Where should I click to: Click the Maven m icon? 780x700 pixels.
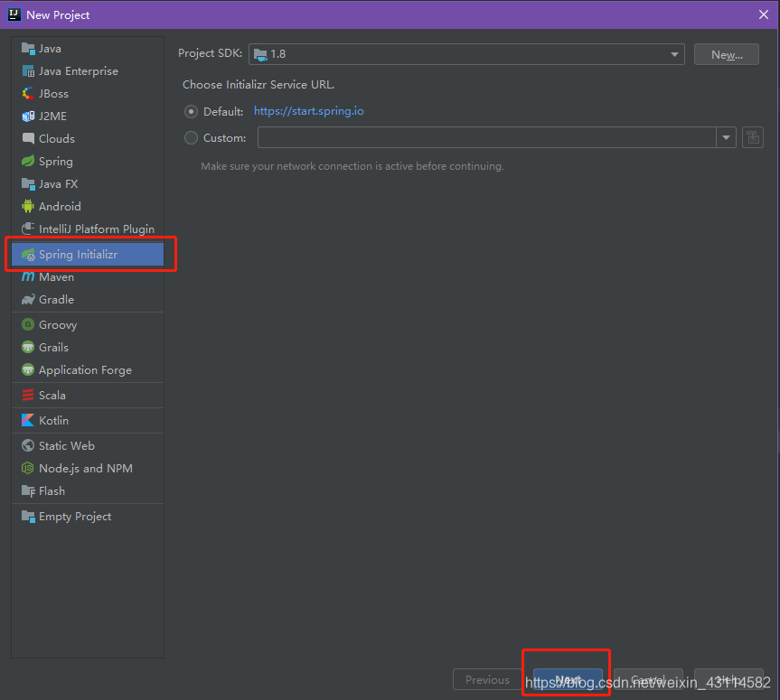[28, 277]
